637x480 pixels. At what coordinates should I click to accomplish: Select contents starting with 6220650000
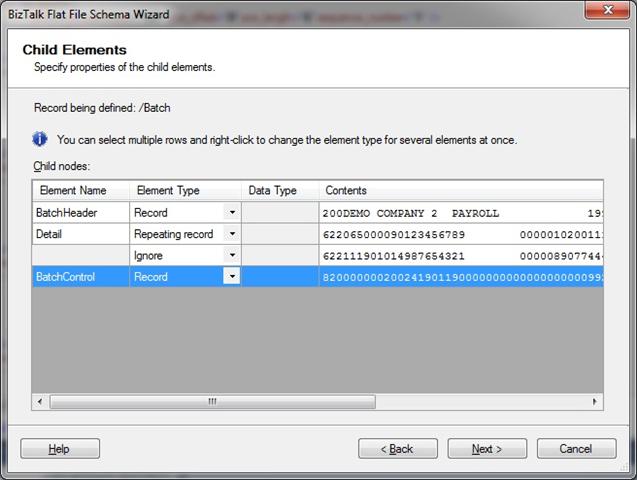[x=461, y=234]
